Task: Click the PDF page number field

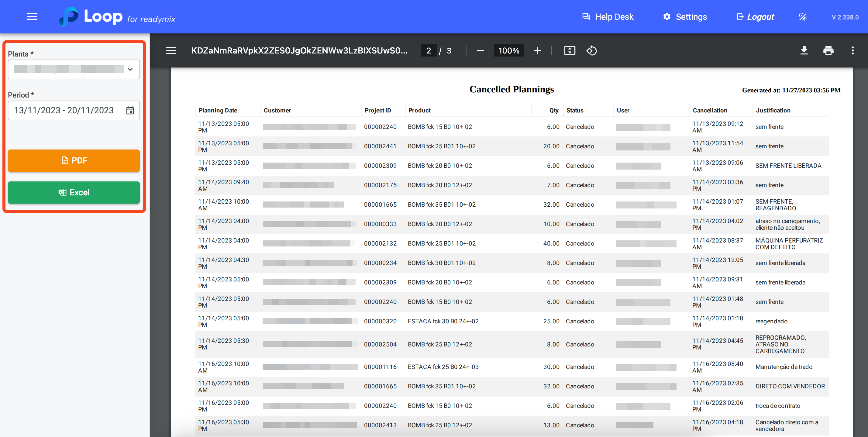Action: tap(428, 50)
